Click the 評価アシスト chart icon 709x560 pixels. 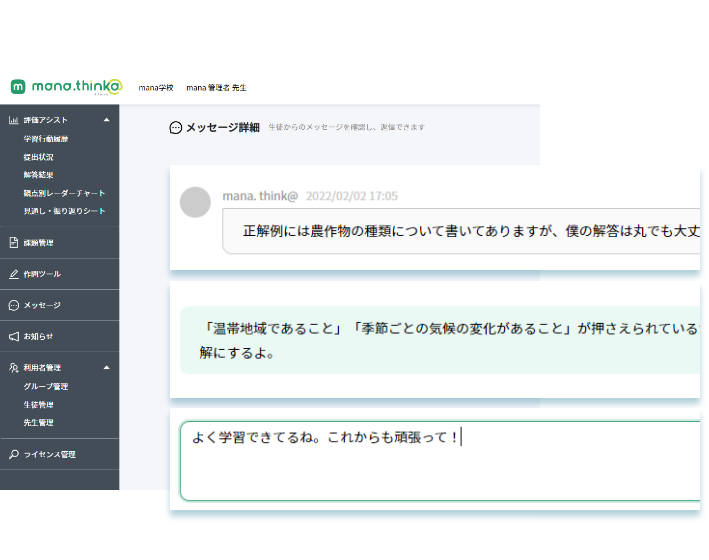[x=13, y=121]
